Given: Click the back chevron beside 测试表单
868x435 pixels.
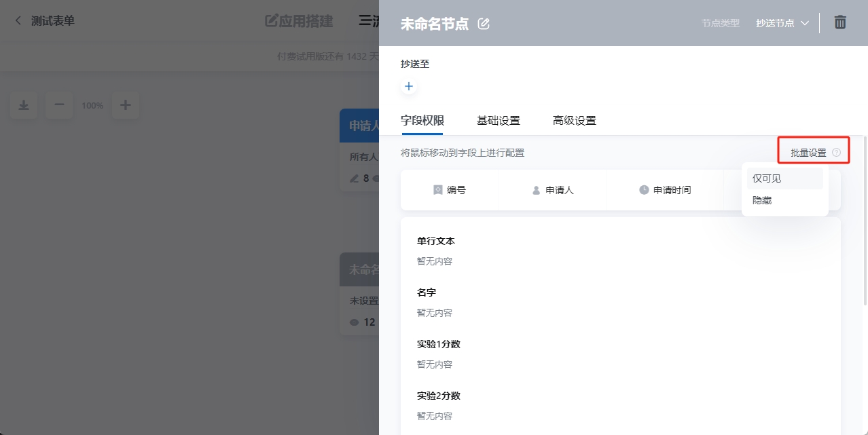Looking at the screenshot, I should pos(17,20).
